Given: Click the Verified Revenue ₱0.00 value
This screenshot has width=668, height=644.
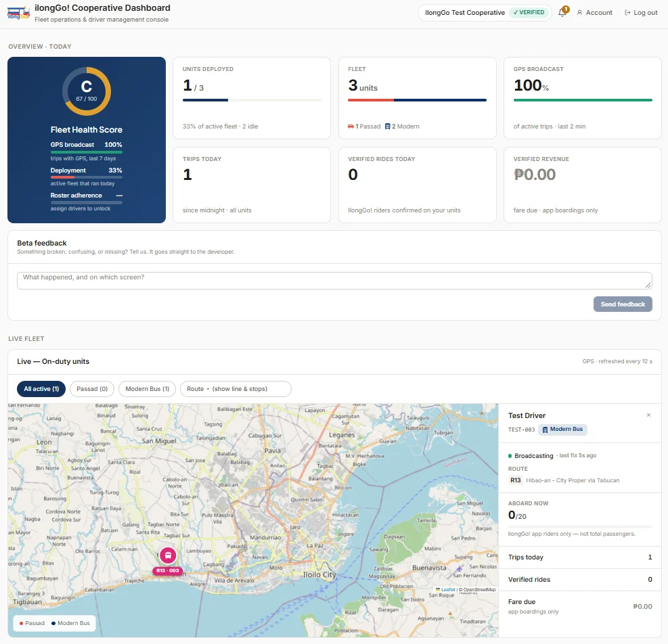Looking at the screenshot, I should [x=534, y=175].
